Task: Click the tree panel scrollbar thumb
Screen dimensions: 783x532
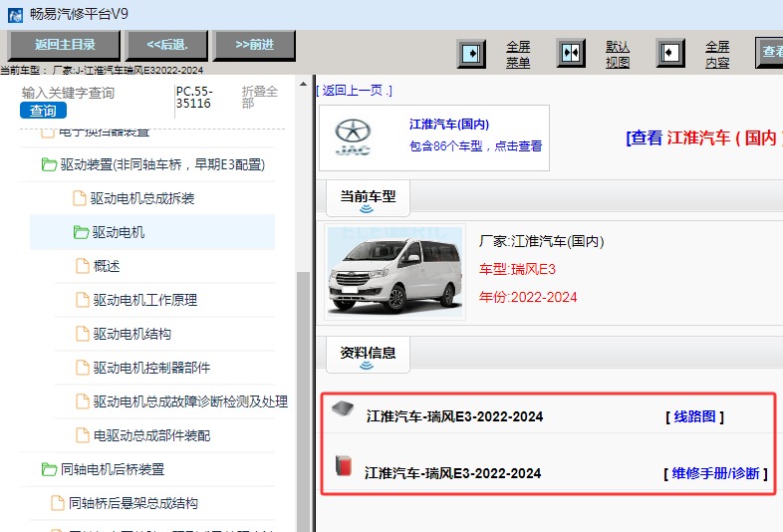Action: [x=303, y=401]
